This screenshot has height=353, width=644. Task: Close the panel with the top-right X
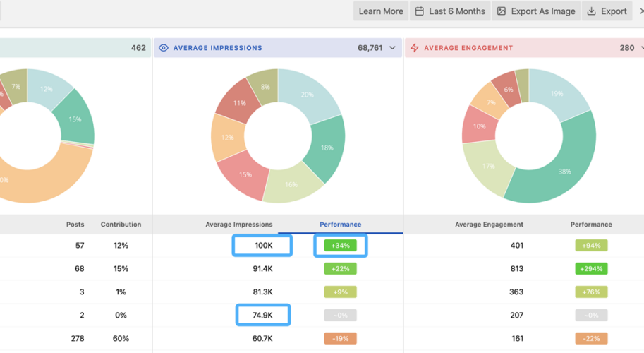point(640,11)
